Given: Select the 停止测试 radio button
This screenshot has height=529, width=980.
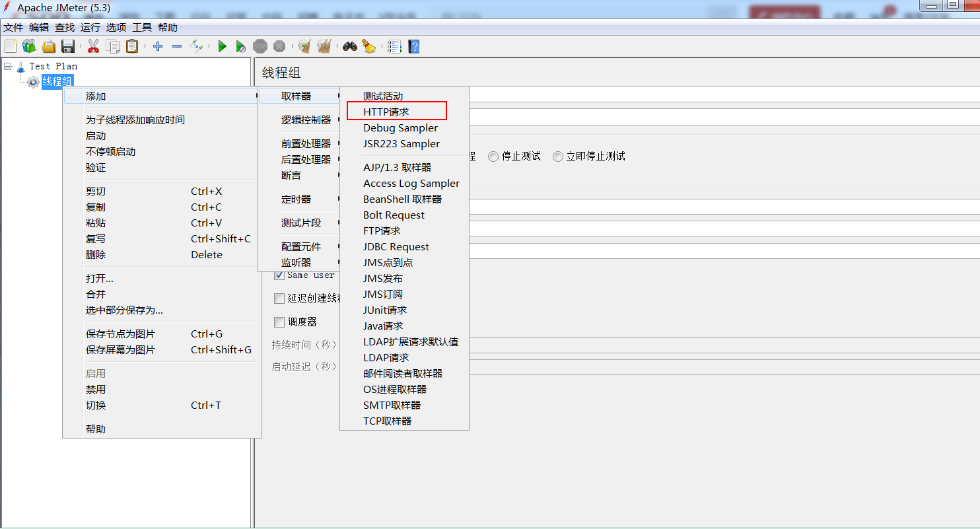Looking at the screenshot, I should (x=493, y=157).
